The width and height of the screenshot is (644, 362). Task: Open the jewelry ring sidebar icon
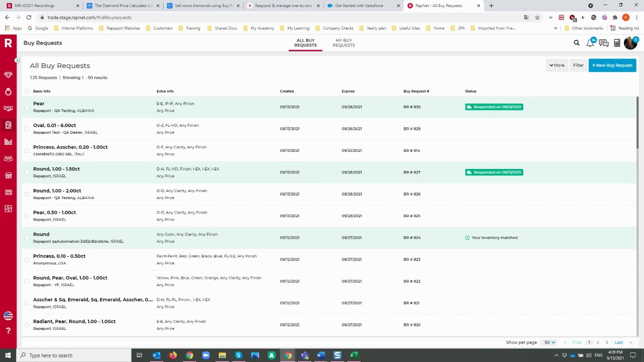[x=8, y=92]
